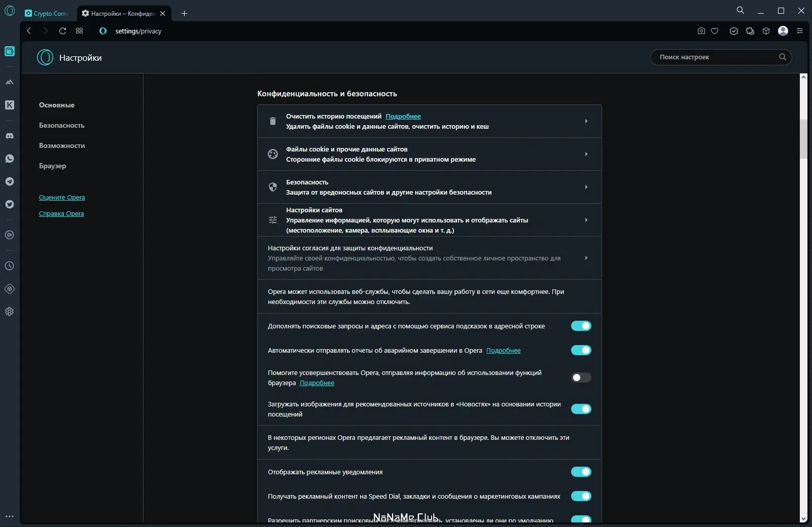Click the overlapping squares toolbar icon

[x=750, y=31]
